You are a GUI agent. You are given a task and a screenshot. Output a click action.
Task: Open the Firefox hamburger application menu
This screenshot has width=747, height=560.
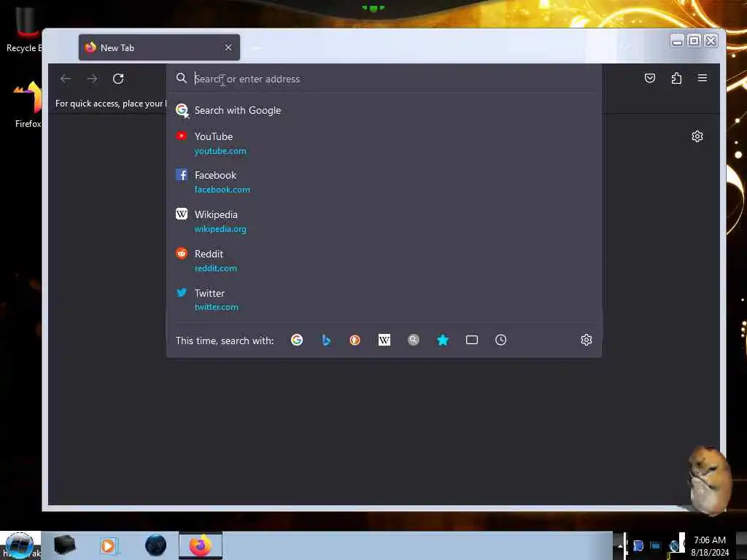(x=703, y=78)
